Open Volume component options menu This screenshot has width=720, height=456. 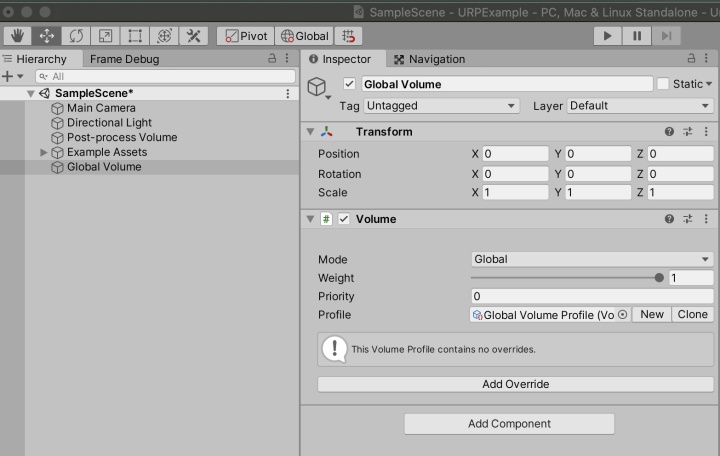706,219
